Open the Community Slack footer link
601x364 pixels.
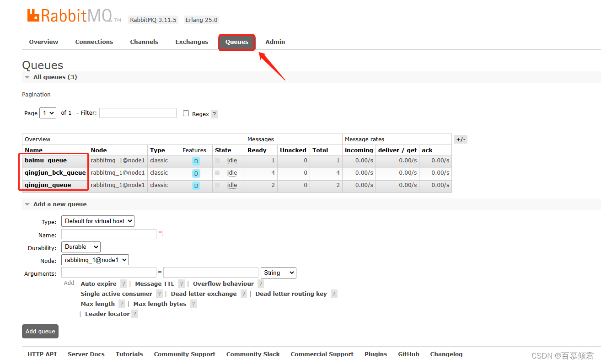253,354
